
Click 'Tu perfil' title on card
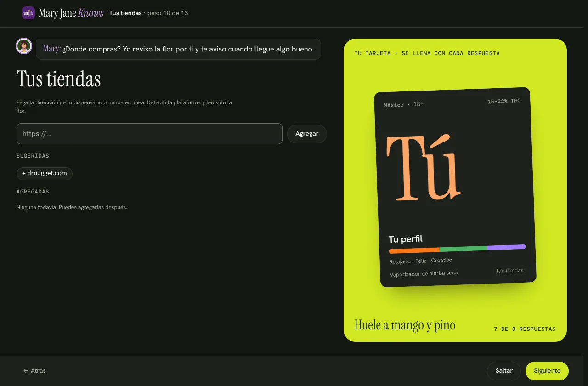406,239
